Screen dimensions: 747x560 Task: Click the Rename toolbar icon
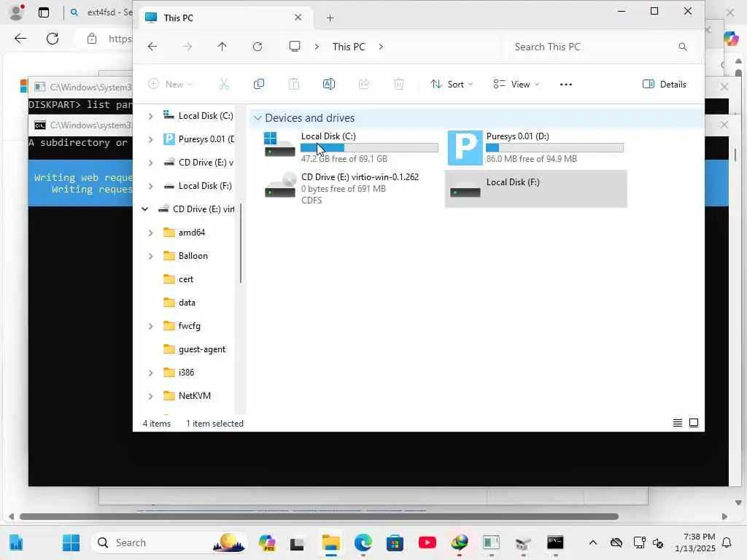point(329,85)
